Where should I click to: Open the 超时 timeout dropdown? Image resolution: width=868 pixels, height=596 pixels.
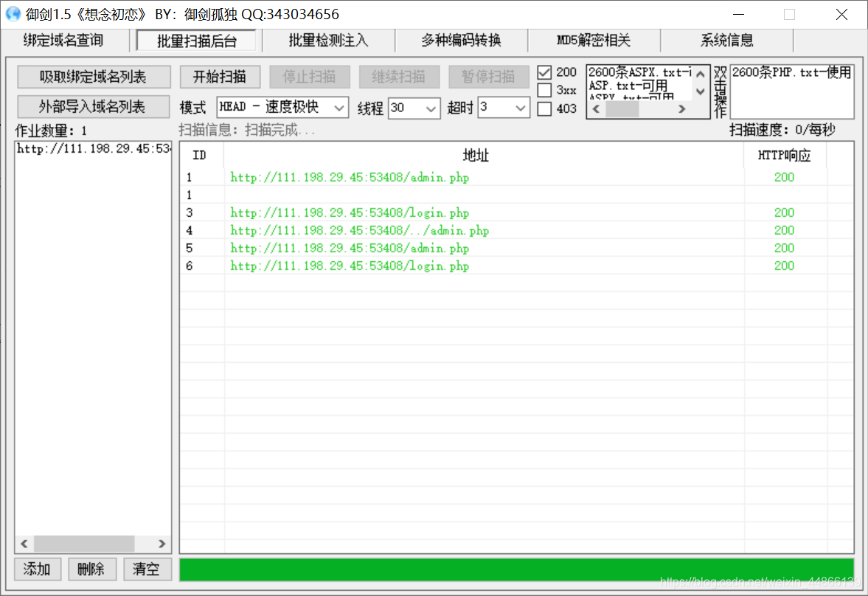503,108
